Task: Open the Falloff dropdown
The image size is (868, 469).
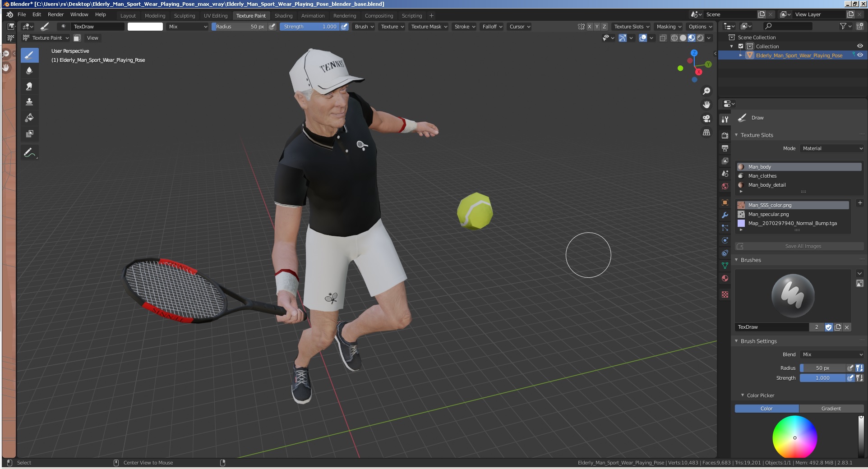Action: pos(492,27)
